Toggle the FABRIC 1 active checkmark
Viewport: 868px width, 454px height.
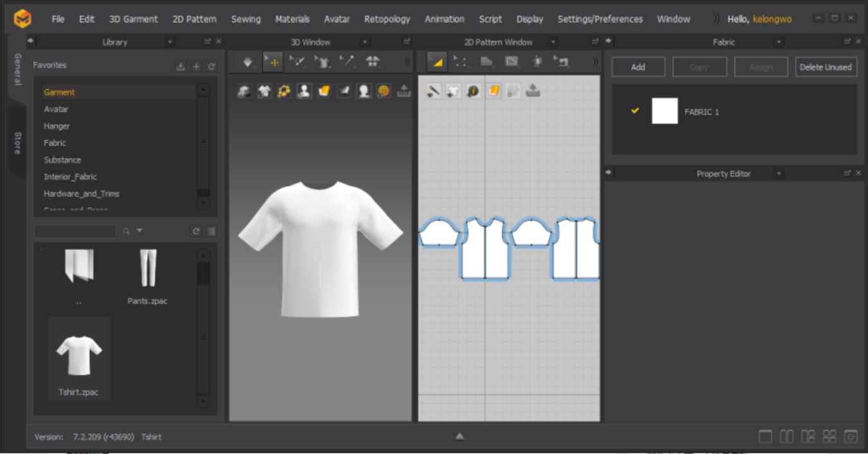pos(634,110)
